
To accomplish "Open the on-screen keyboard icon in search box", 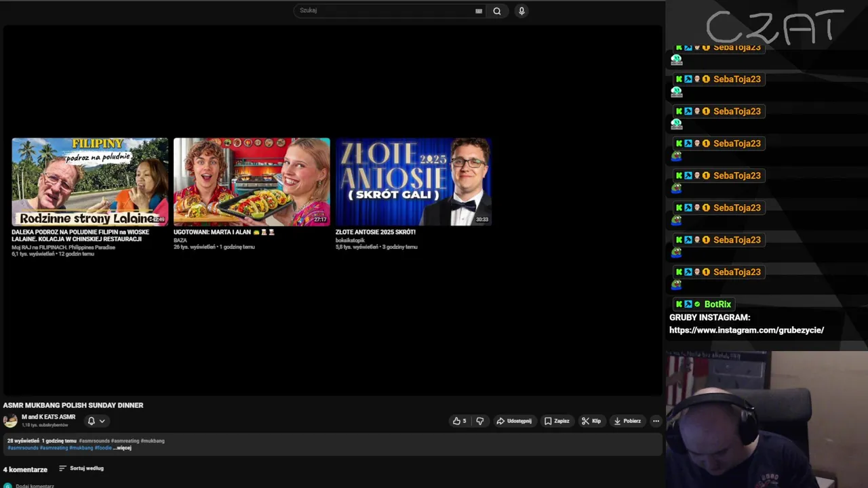I will [479, 11].
